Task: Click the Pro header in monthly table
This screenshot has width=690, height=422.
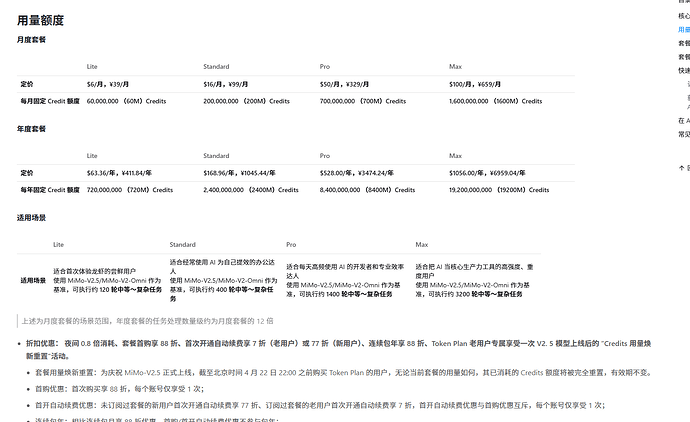Action: pyautogui.click(x=325, y=66)
